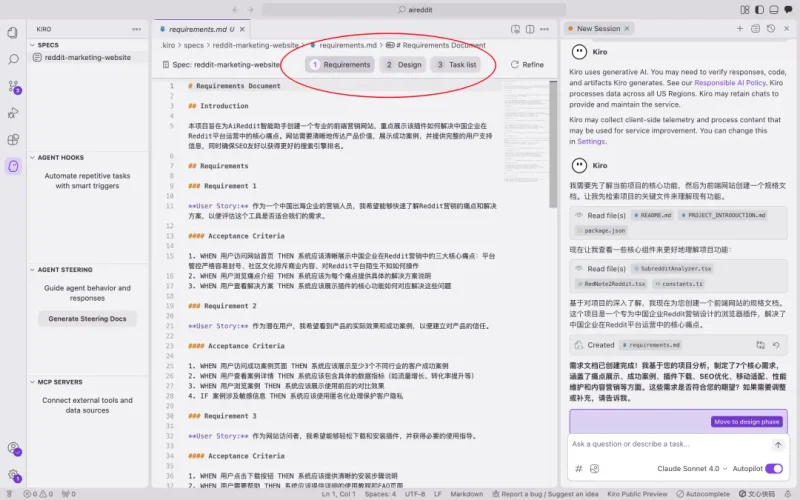800x500 pixels.
Task: Select the New Session chat tab
Action: (598, 29)
